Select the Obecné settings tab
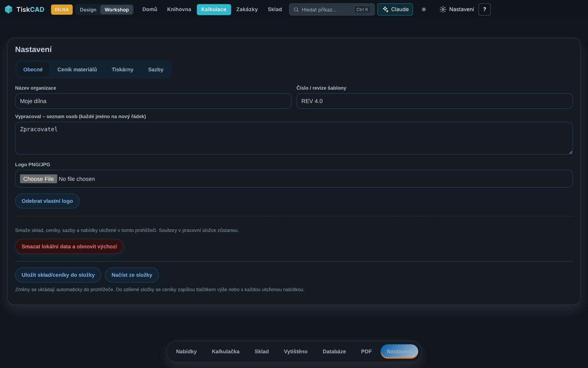Image resolution: width=588 pixels, height=368 pixels. click(x=33, y=70)
